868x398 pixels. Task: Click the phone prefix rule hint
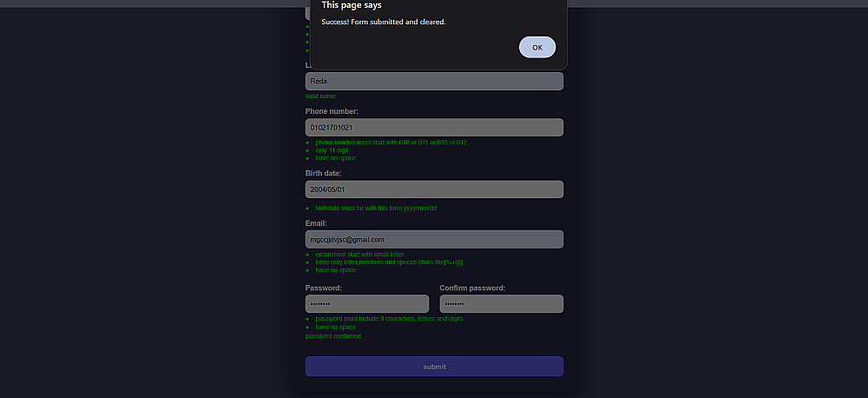[391, 143]
